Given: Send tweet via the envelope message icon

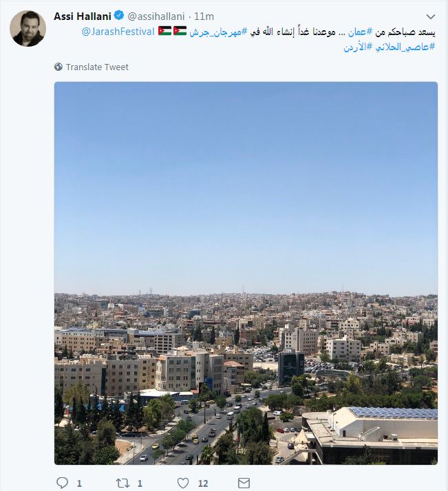Looking at the screenshot, I should pos(244,483).
